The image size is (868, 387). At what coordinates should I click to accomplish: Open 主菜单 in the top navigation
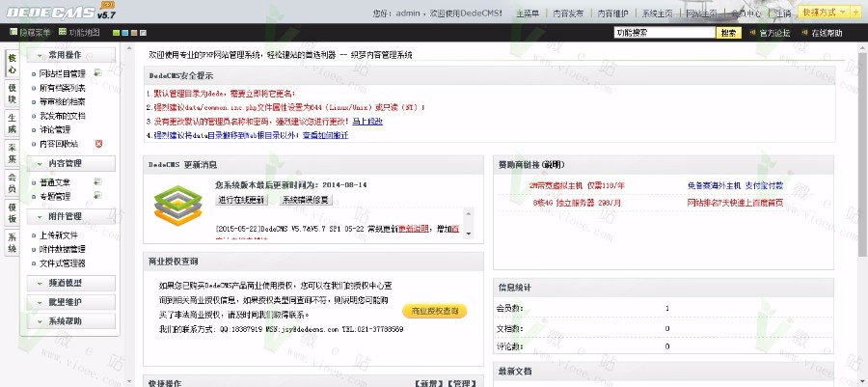click(x=528, y=14)
